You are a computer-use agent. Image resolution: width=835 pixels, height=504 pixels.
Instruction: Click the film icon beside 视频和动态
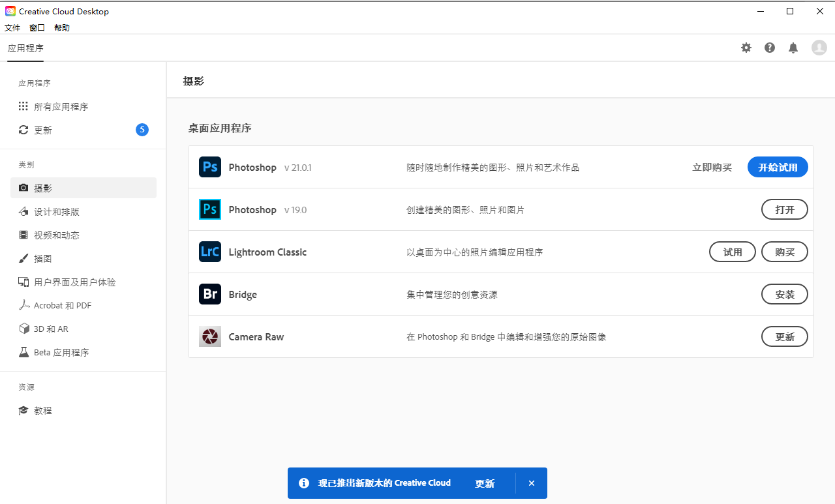coord(23,235)
